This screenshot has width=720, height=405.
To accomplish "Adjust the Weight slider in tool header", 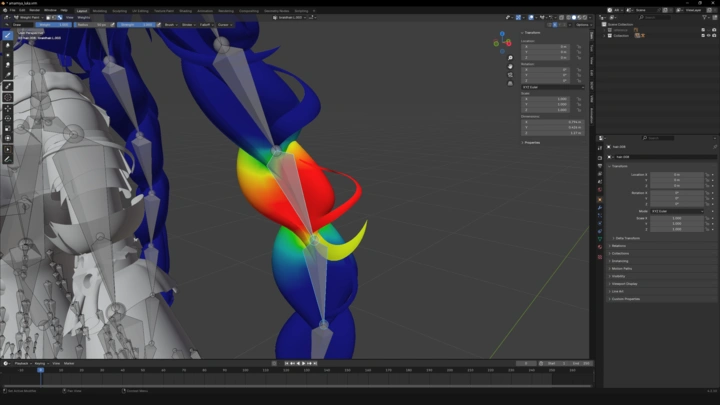I will coord(53,25).
